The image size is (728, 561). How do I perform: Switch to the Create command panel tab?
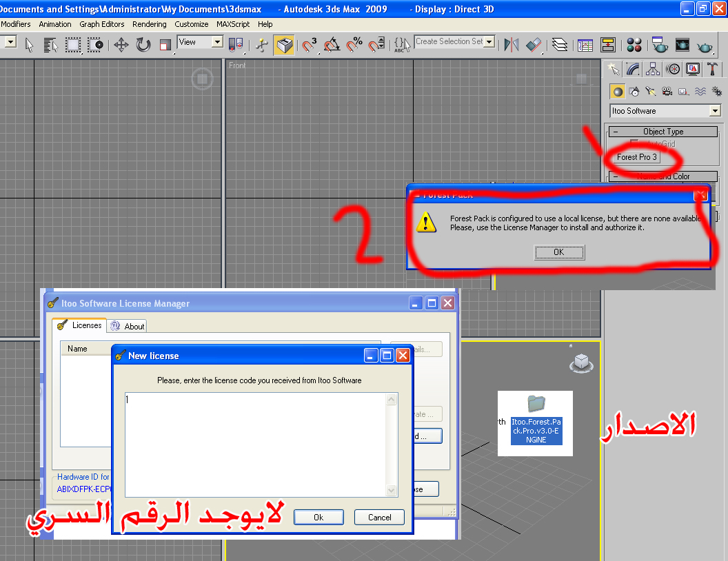tap(614, 69)
